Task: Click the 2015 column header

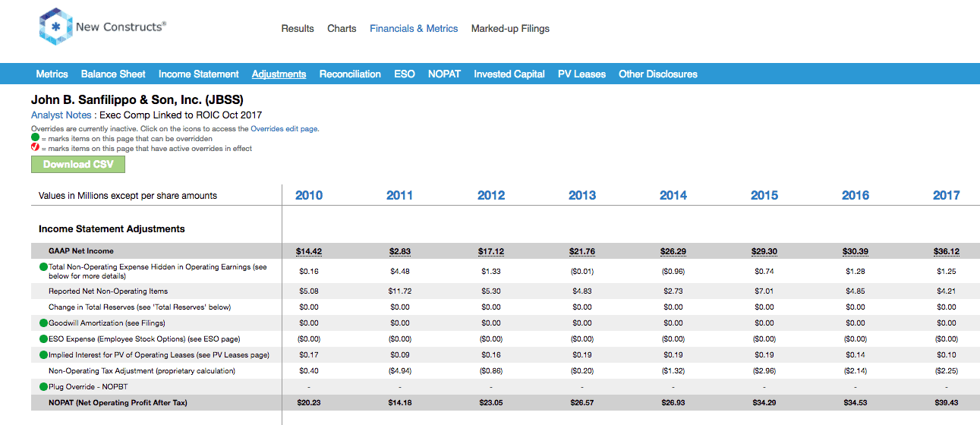Action: tap(764, 196)
